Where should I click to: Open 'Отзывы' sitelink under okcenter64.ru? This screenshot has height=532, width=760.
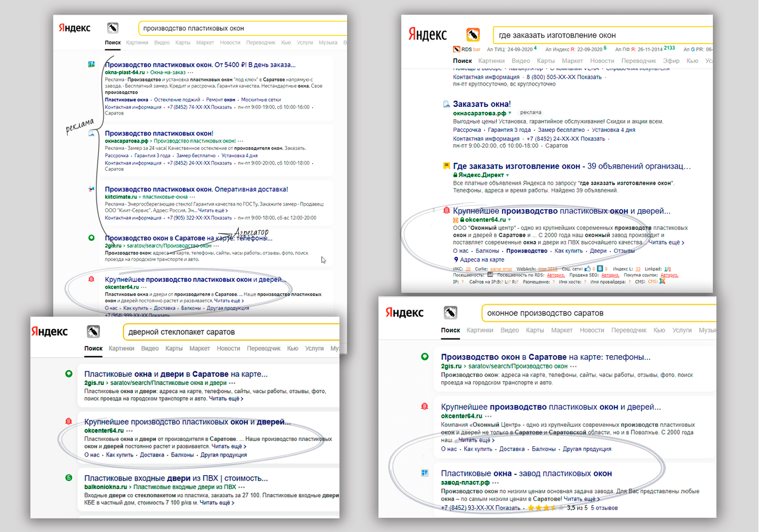coord(624,251)
